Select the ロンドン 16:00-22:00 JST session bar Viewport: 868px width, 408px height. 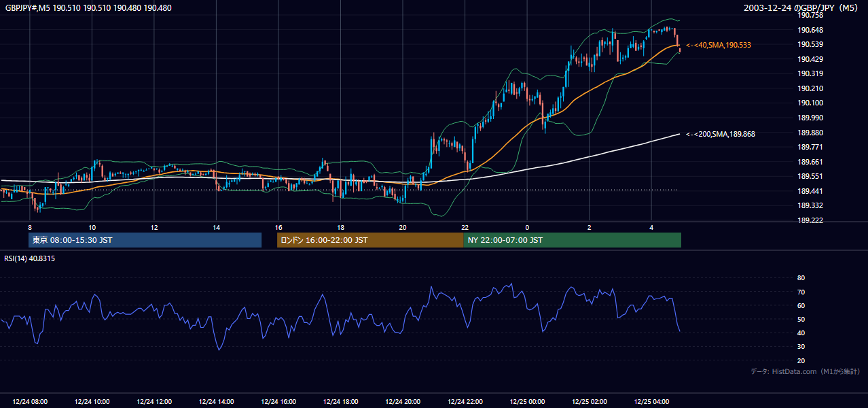pos(370,240)
